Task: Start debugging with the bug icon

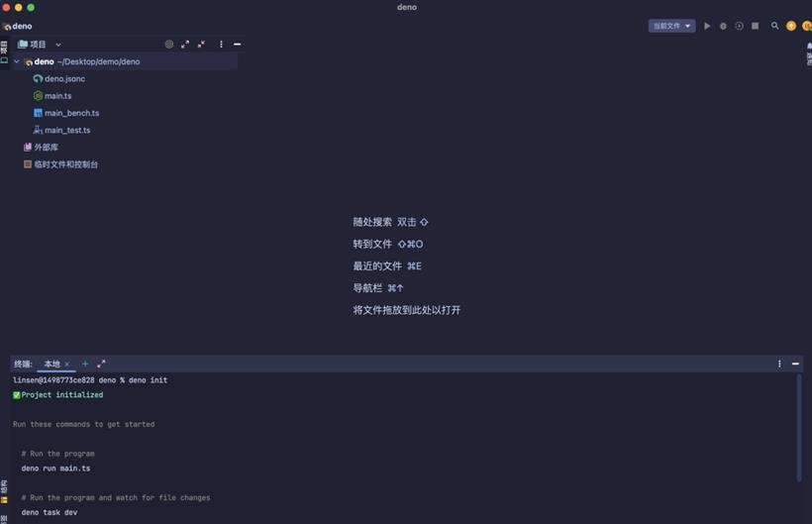Action: [723, 26]
